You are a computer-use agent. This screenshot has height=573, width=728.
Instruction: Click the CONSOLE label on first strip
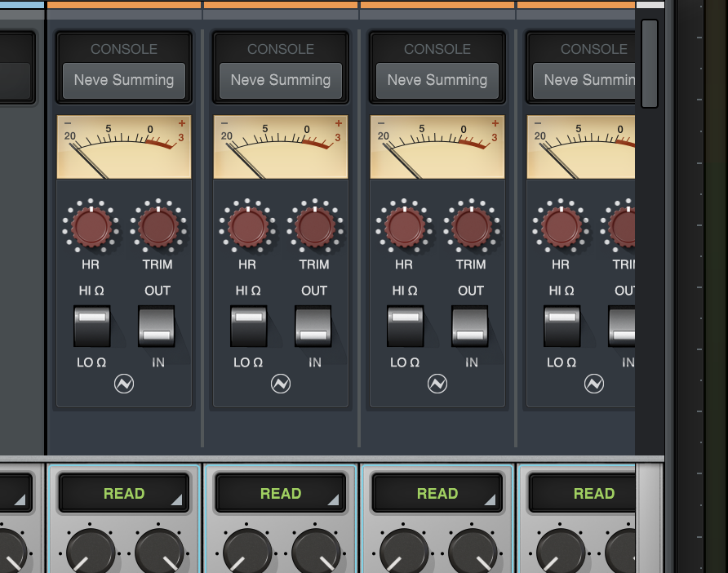[x=124, y=49]
